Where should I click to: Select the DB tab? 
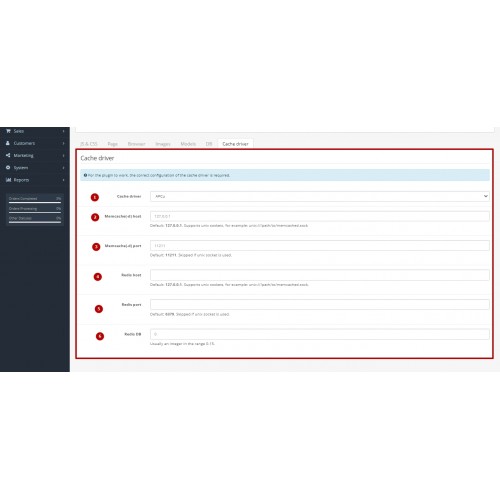(209, 144)
